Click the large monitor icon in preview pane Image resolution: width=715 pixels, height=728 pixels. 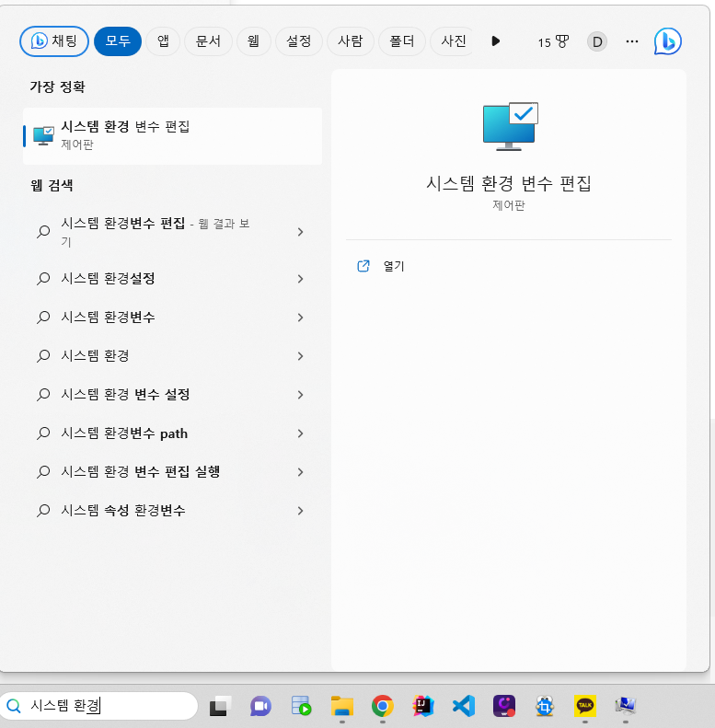510,126
